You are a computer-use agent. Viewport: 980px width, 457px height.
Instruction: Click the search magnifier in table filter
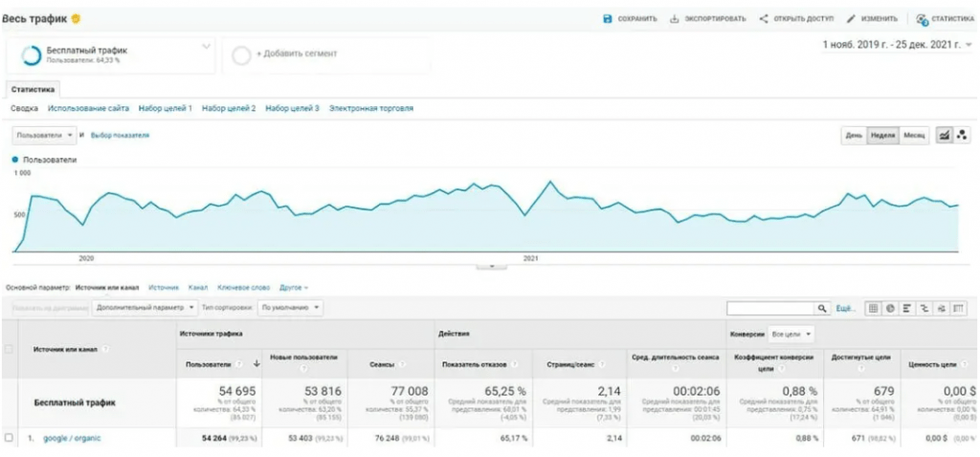point(822,309)
